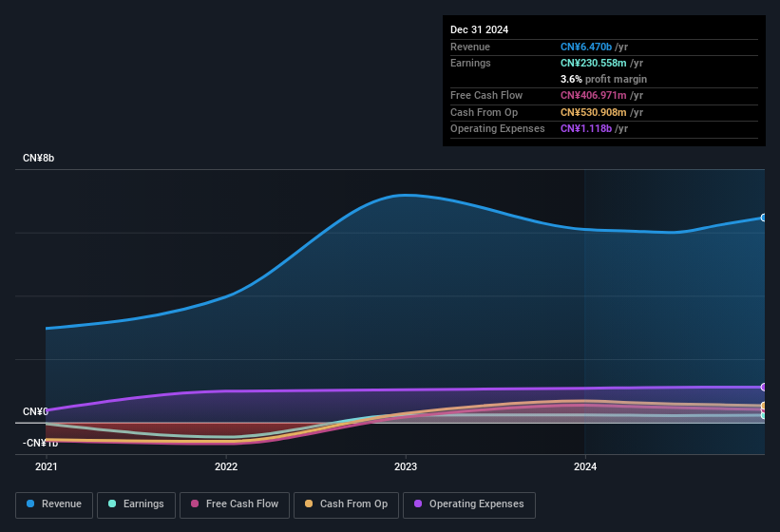
Task: Click the Operating Expenses purple end-point marker
Action: [764, 387]
